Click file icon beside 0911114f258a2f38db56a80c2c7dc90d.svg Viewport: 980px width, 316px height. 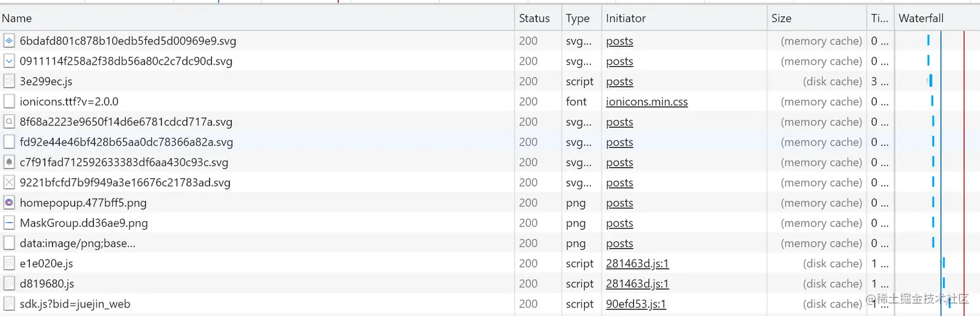(9, 62)
